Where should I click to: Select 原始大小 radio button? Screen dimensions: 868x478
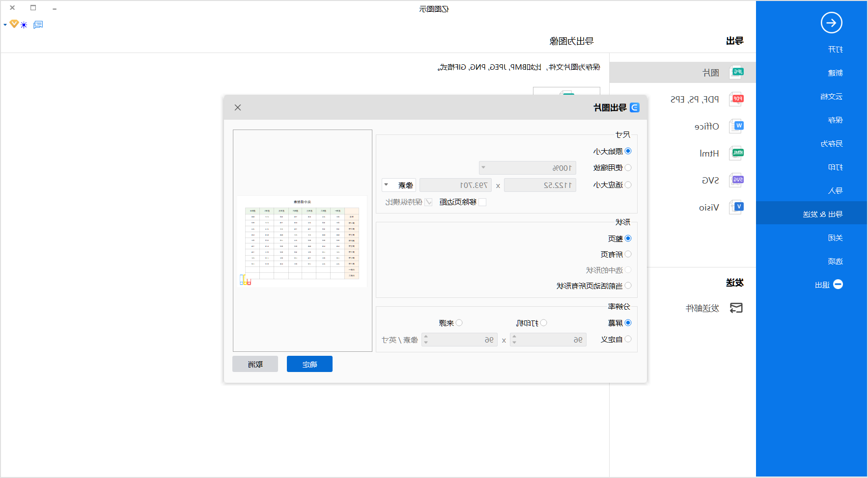coord(628,151)
